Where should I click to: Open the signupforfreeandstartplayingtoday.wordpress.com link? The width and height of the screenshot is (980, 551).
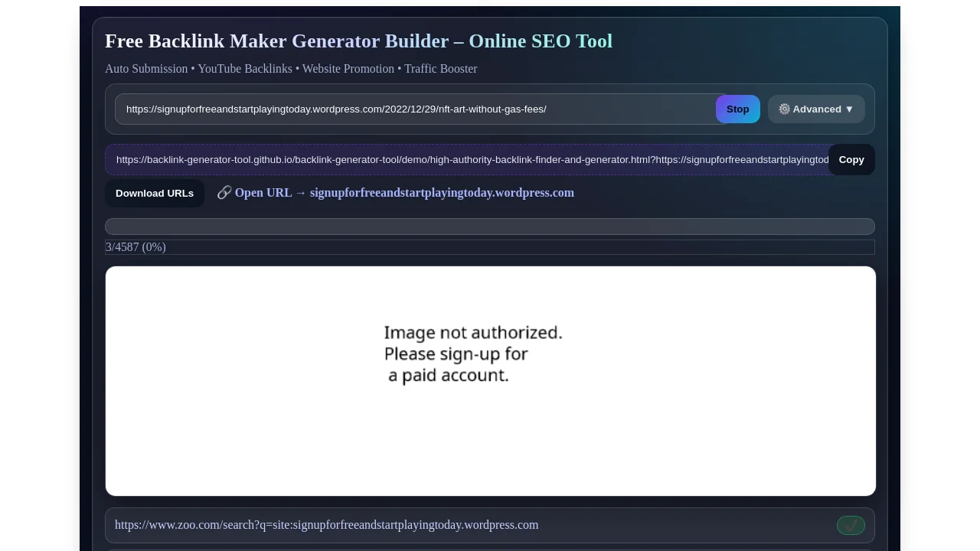395,193
